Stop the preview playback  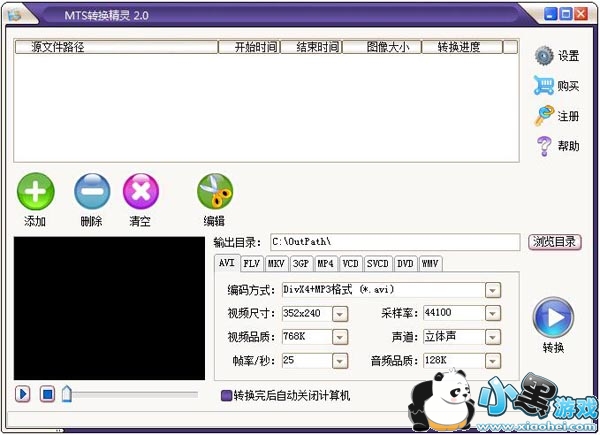pyautogui.click(x=47, y=394)
